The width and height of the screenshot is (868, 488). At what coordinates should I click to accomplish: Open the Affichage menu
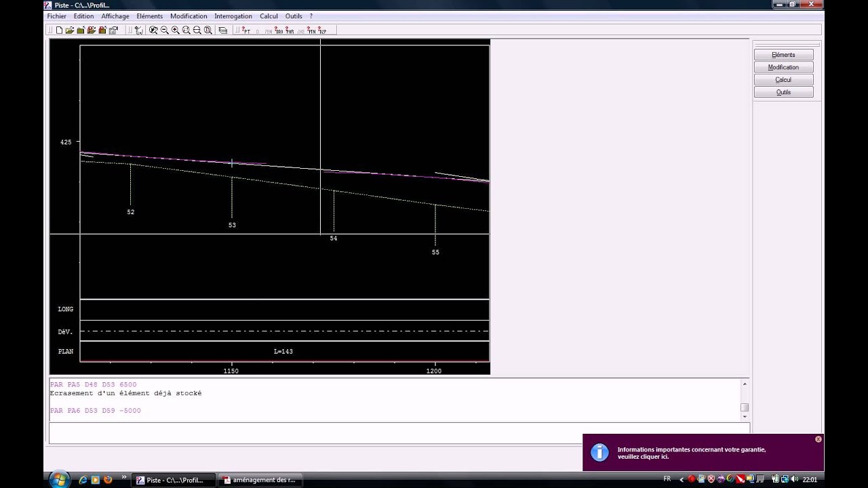click(115, 16)
